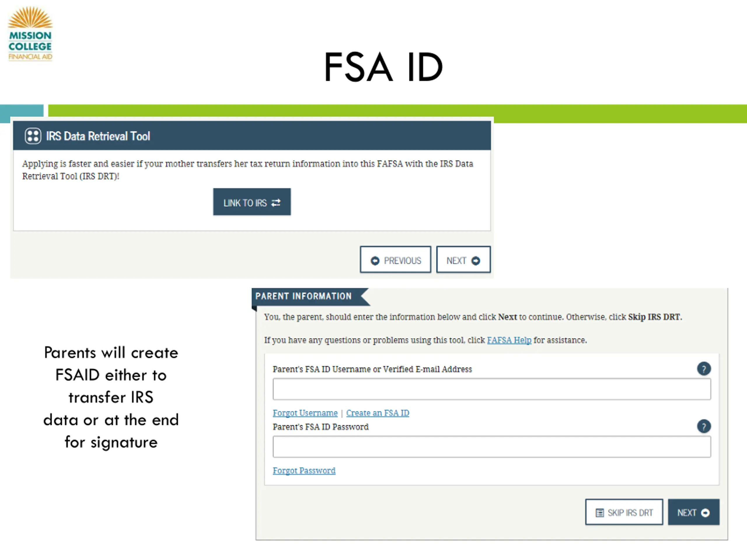Click NEXT beside the PREVIOUS button
This screenshot has height=560, width=747.
(463, 260)
